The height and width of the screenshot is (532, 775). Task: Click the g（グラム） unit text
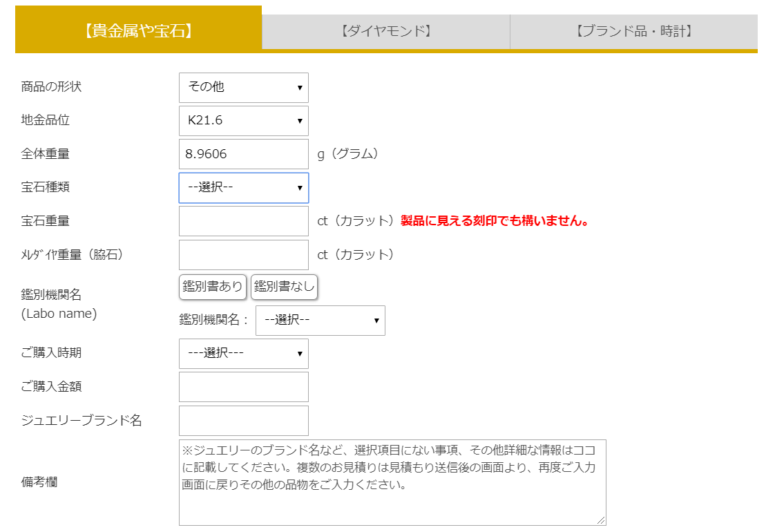(348, 154)
